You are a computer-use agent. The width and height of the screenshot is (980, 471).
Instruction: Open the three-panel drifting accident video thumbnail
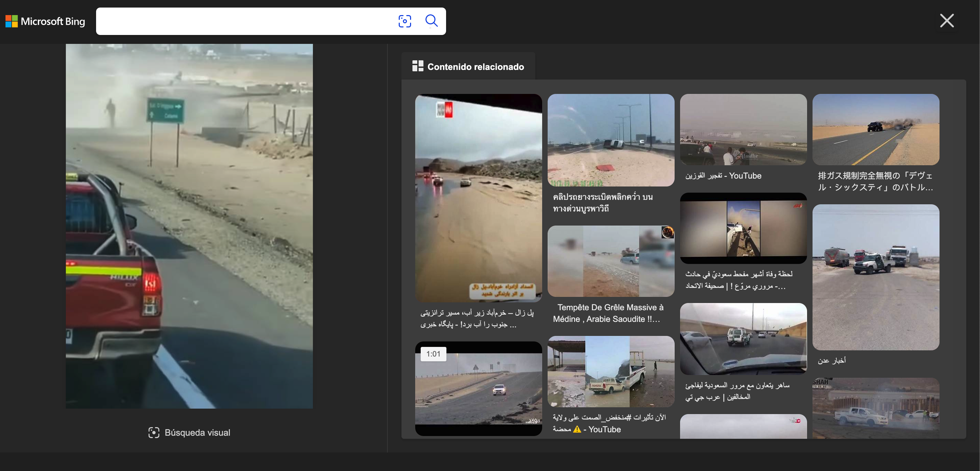[743, 228]
